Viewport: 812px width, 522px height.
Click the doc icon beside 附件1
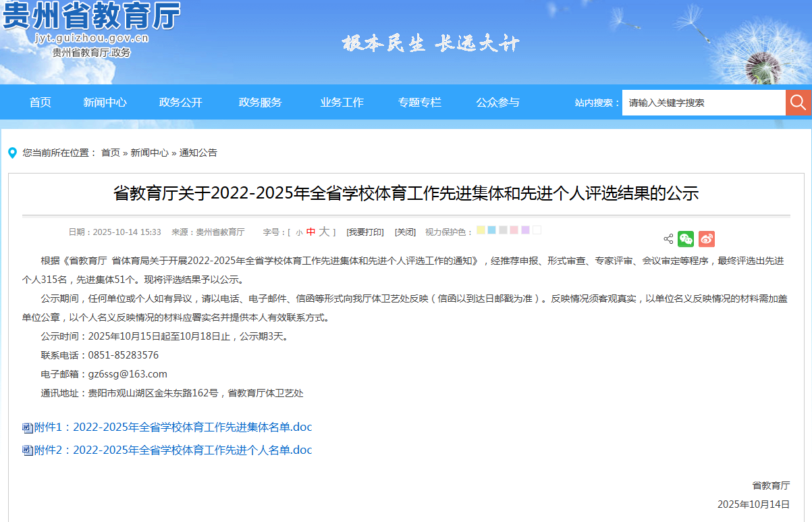click(x=28, y=428)
